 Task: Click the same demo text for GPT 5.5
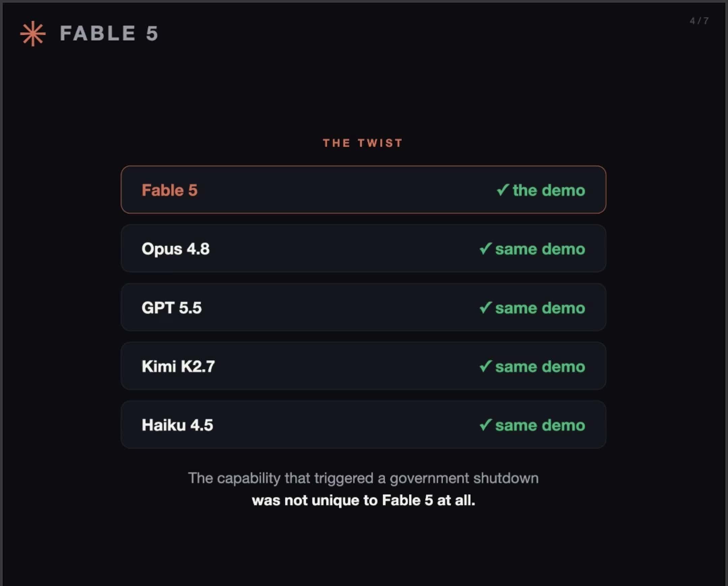pyautogui.click(x=540, y=308)
